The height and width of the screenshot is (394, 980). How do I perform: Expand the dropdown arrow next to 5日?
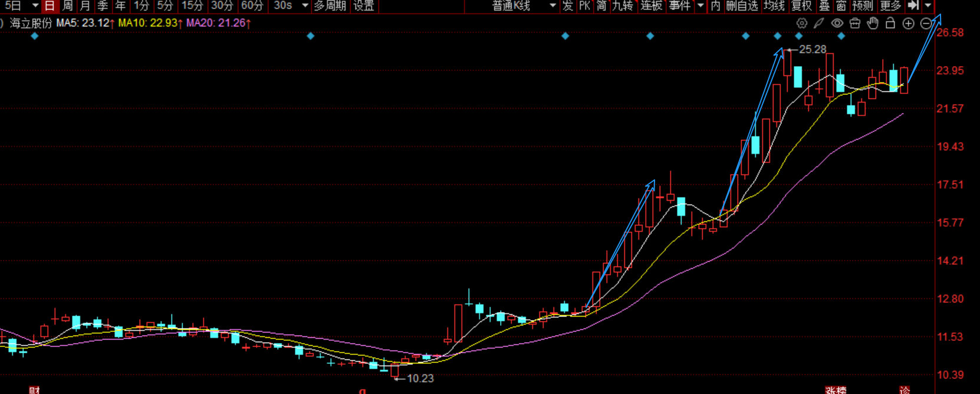click(x=35, y=5)
